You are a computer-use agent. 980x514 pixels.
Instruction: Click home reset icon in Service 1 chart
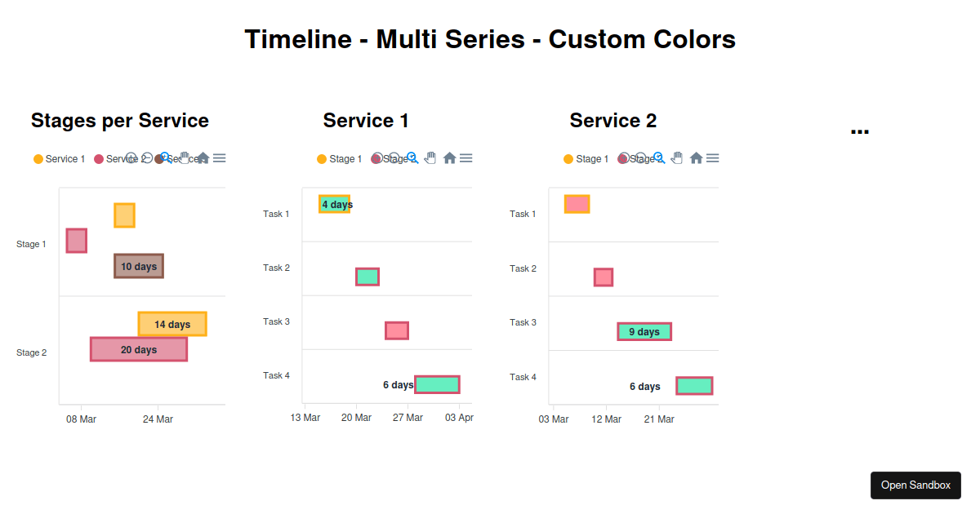[x=449, y=158]
